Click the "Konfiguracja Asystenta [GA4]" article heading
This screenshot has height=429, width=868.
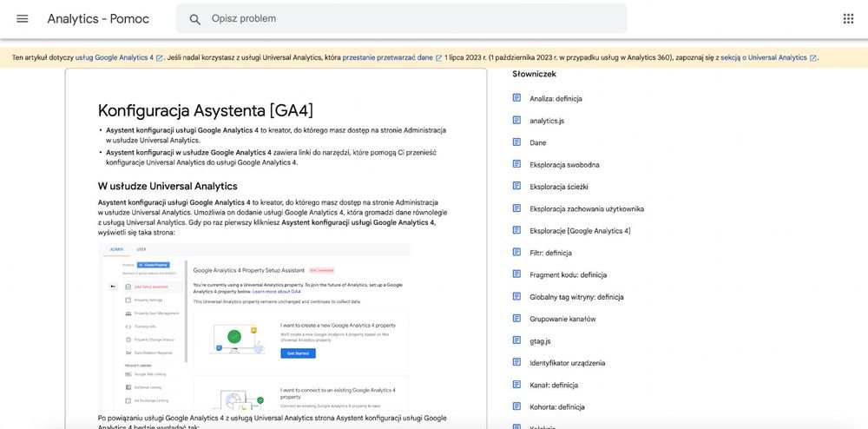206,110
